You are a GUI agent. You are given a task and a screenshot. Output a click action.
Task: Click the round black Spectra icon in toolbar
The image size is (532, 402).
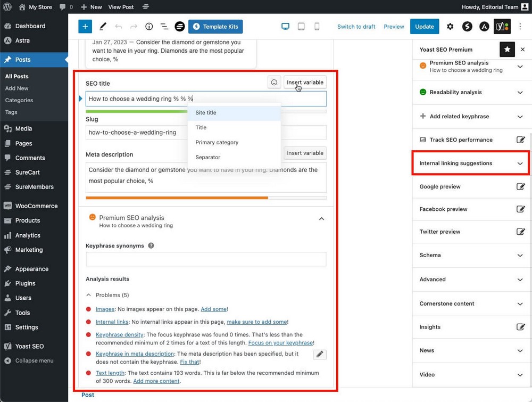click(180, 27)
